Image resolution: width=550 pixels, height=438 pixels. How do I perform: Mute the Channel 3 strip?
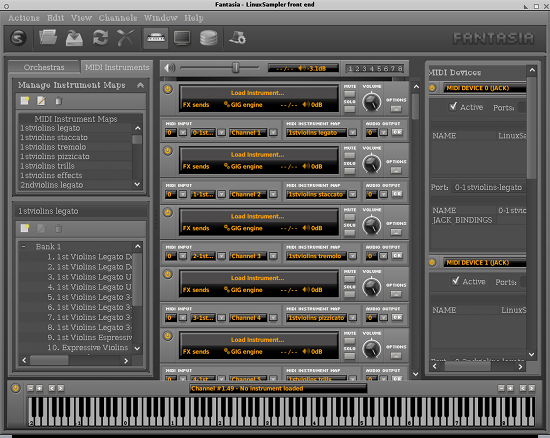[x=349, y=217]
